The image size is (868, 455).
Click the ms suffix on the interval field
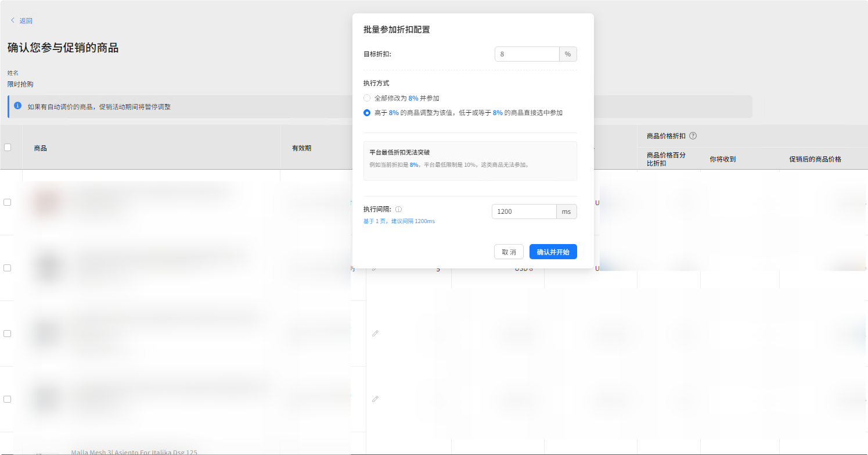coord(567,212)
